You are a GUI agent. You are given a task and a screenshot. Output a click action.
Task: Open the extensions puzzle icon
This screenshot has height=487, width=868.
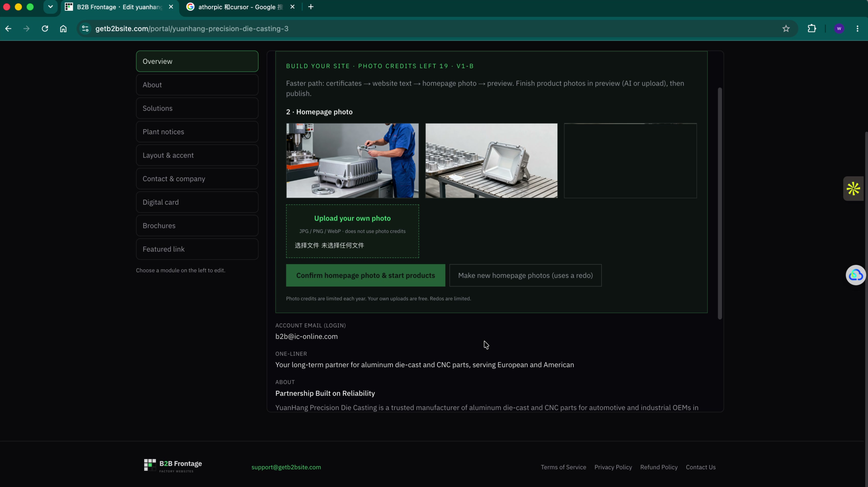click(812, 29)
